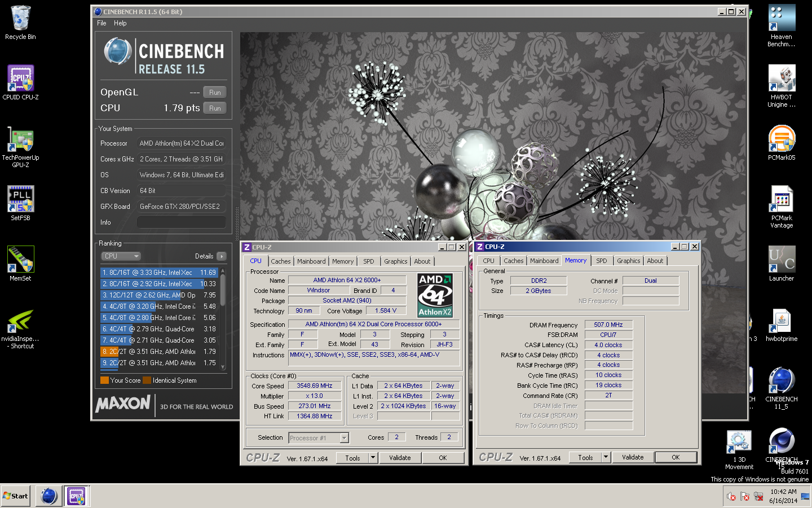Click the ranking list scrollbar
Image resolution: width=812 pixels, height=508 pixels.
tap(223, 319)
